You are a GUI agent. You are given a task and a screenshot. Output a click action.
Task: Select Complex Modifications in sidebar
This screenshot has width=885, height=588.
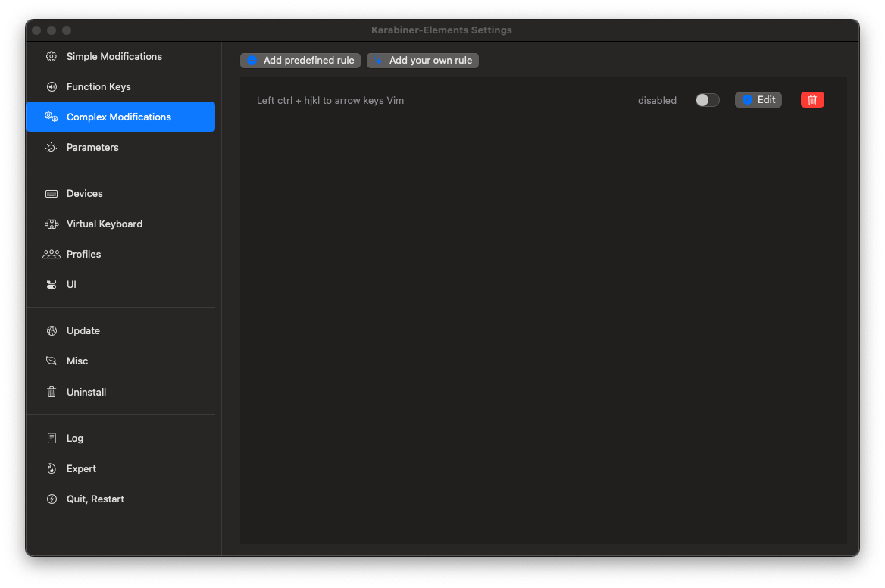(x=120, y=117)
